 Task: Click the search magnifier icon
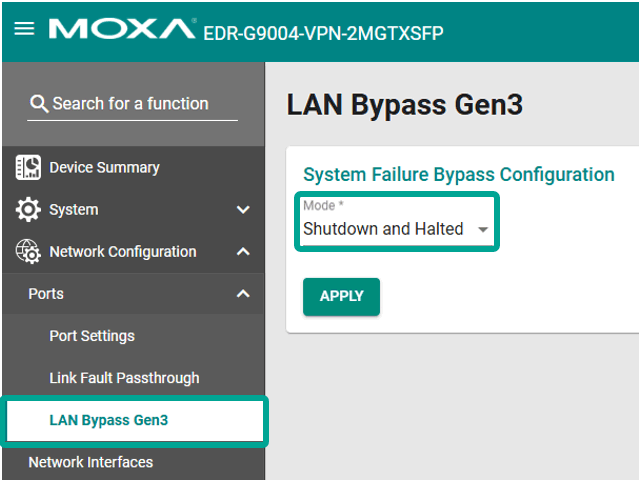coord(39,104)
